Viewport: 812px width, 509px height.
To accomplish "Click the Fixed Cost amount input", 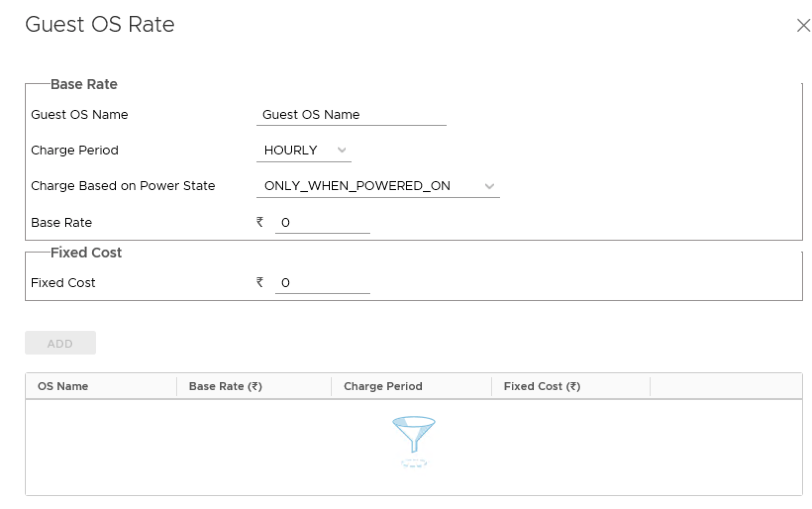I will 322,283.
